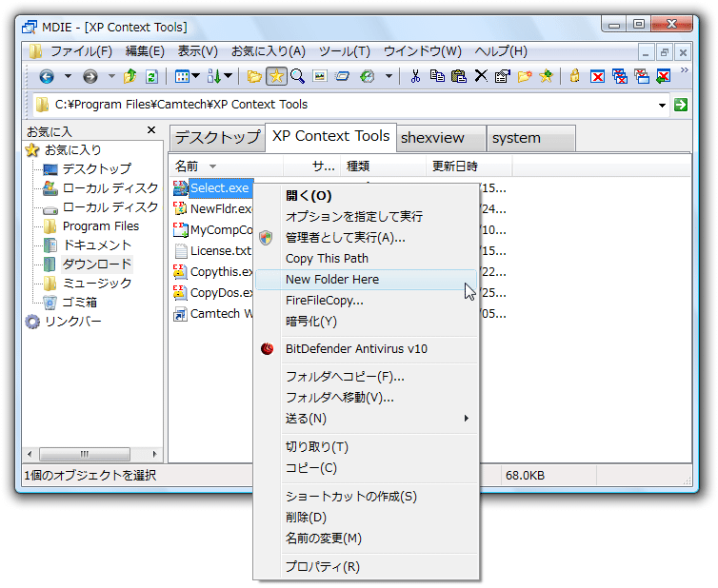718x588 pixels.
Task: Click the new folder toolbar icon
Action: click(525, 76)
